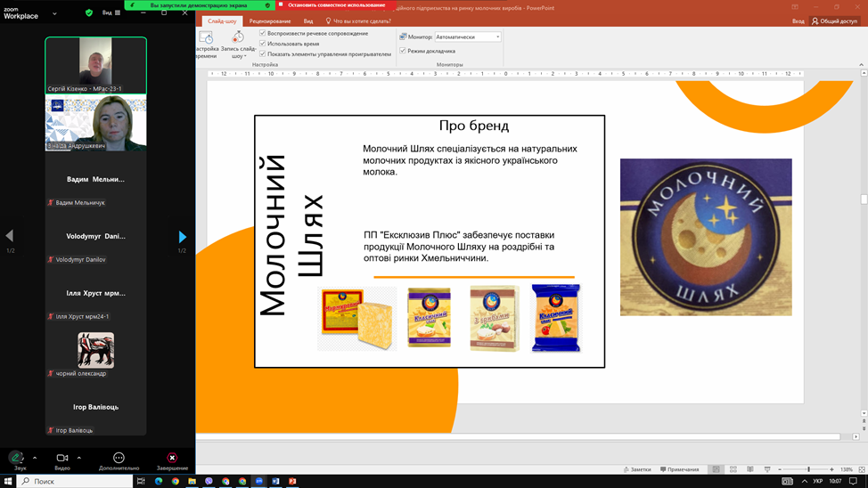Switch to Reading view icon

tap(750, 469)
